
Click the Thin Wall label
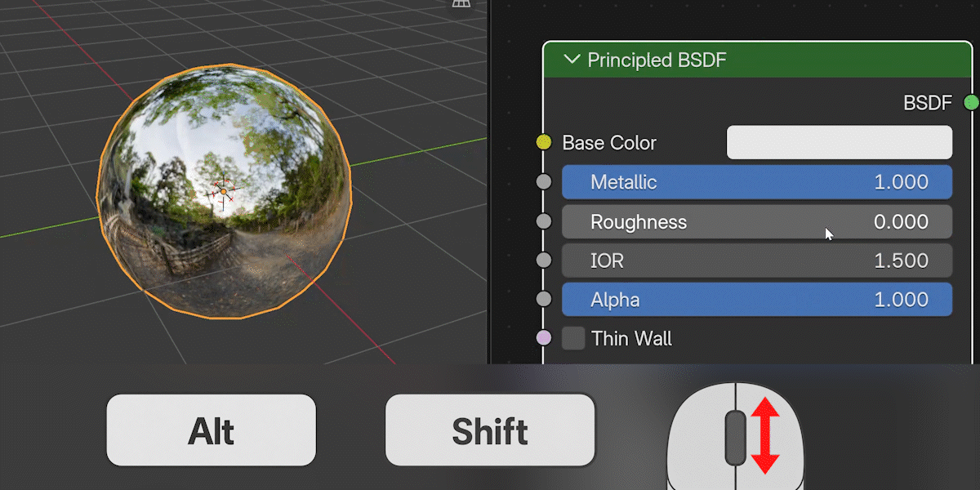[x=632, y=338]
